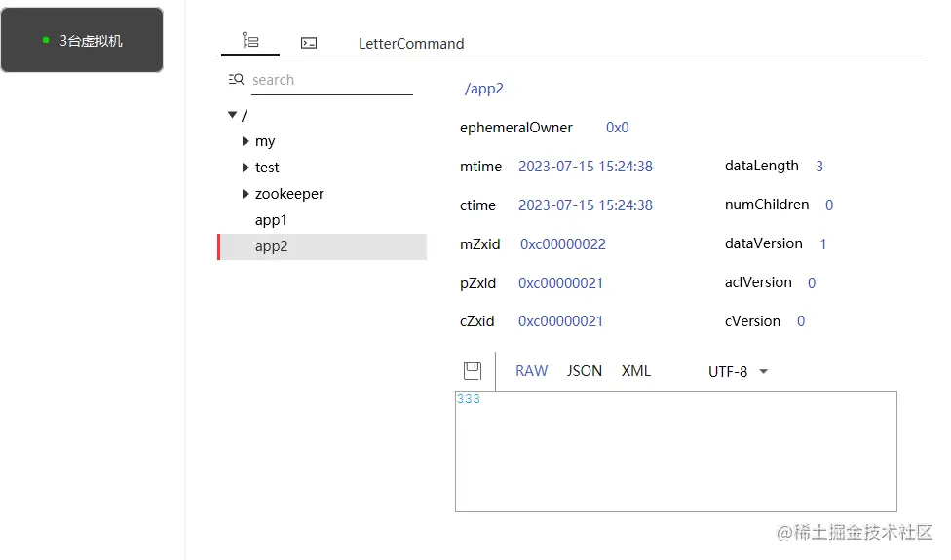Image resolution: width=951 pixels, height=560 pixels.
Task: Click the ephemeralOwner value 0x0
Action: (x=618, y=128)
